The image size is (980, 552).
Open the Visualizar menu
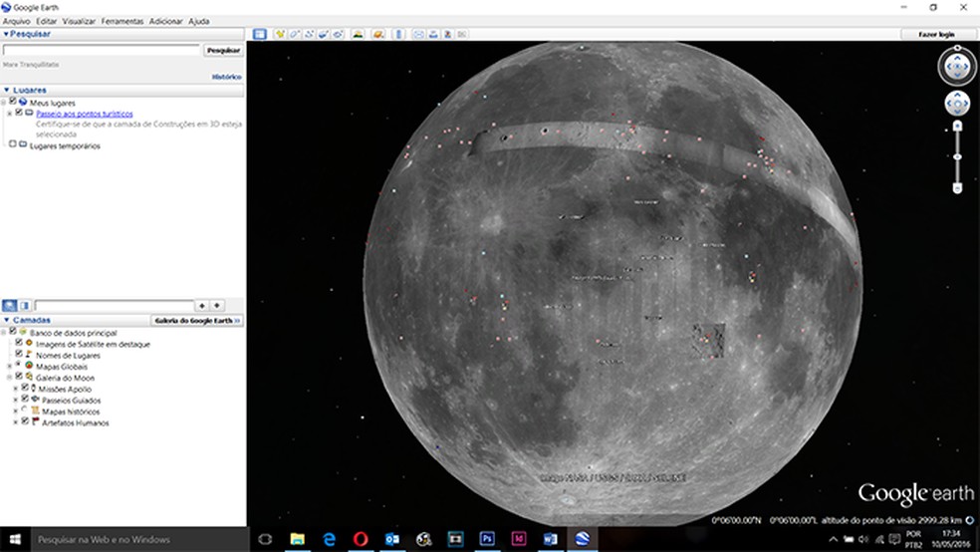[x=79, y=21]
